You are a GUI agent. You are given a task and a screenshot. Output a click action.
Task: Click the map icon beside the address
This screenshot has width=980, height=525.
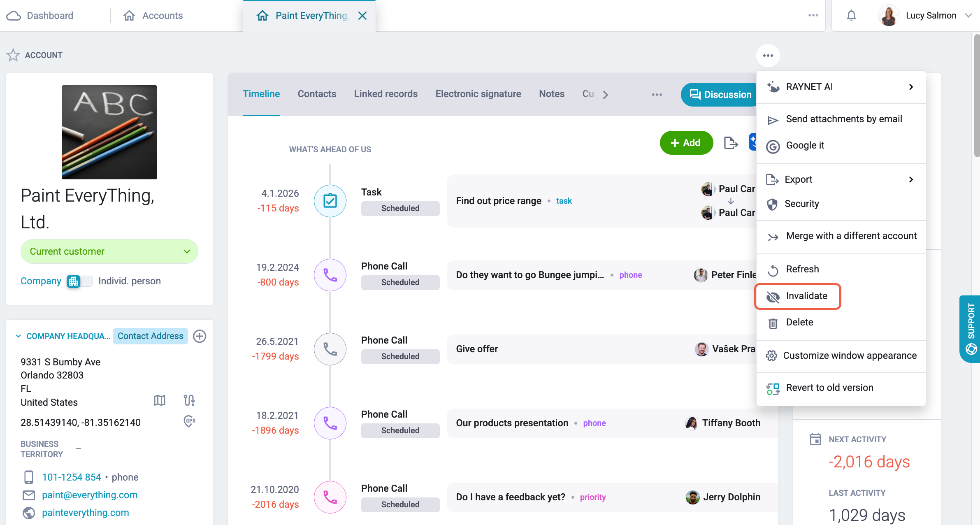click(160, 400)
